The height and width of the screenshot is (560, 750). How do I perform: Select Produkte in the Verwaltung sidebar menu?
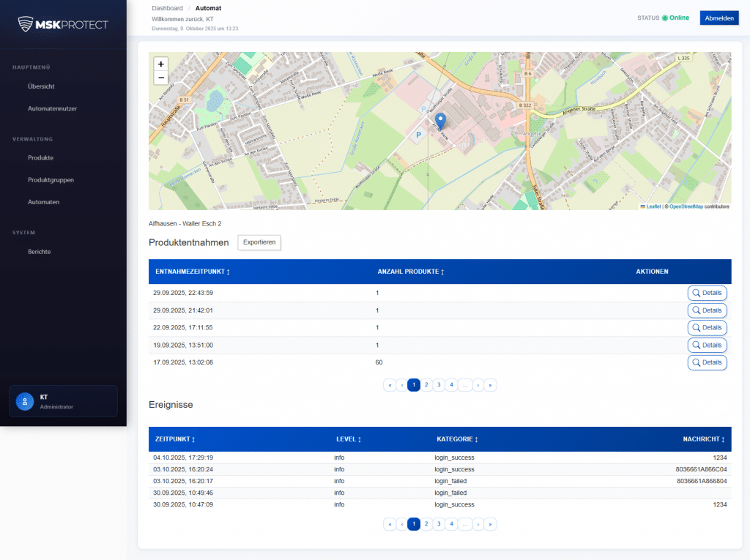40,157
